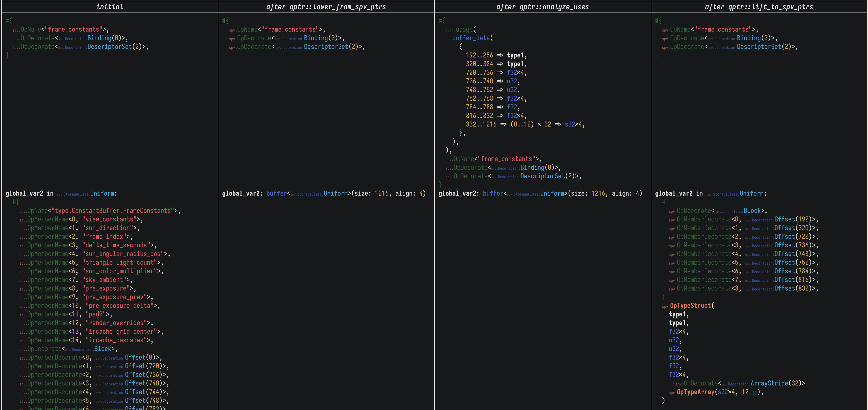Click the "736..740 ⇒ u32" range line
Viewport: 868px width, 410px height.
(x=493, y=82)
